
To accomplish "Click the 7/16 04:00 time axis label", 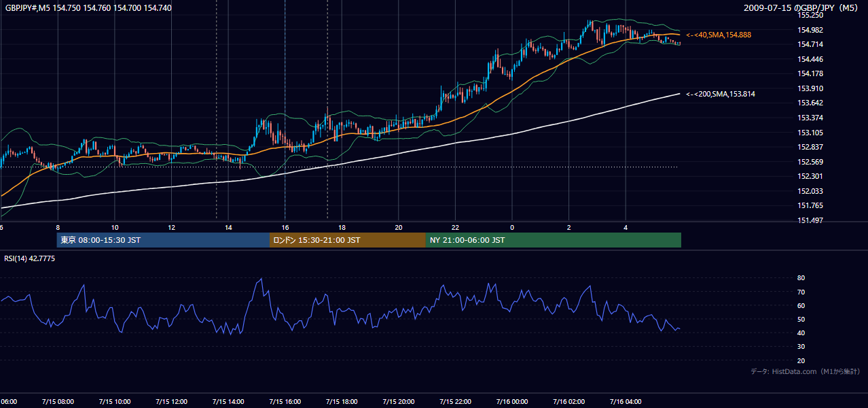I will (626, 401).
